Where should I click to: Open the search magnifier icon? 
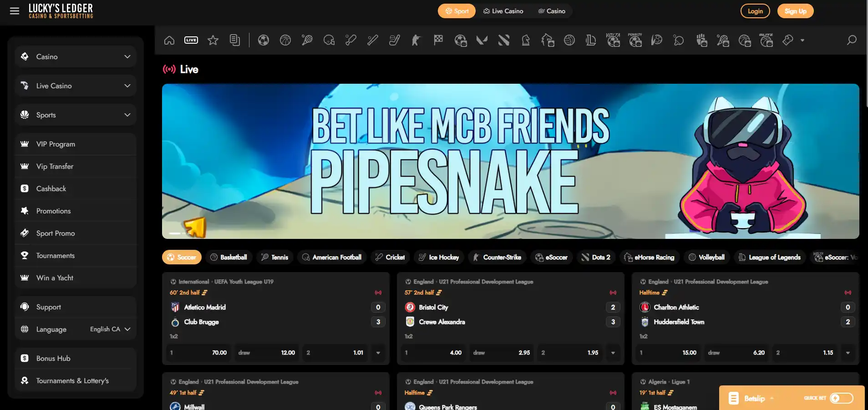pyautogui.click(x=852, y=40)
